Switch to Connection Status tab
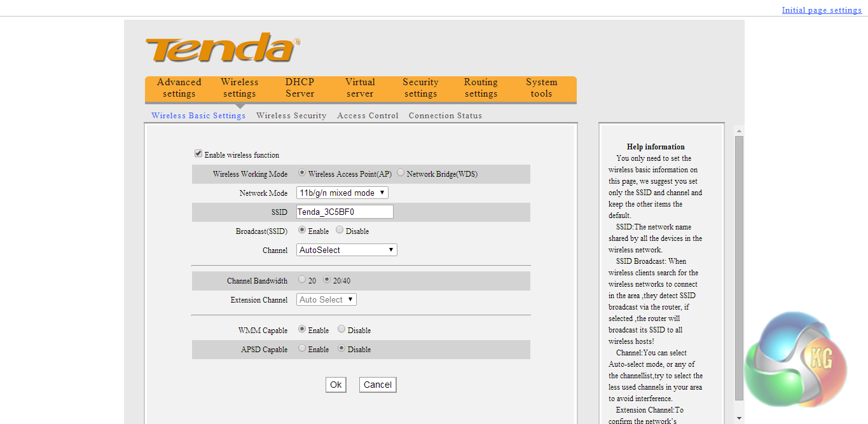868x424 pixels. (445, 116)
